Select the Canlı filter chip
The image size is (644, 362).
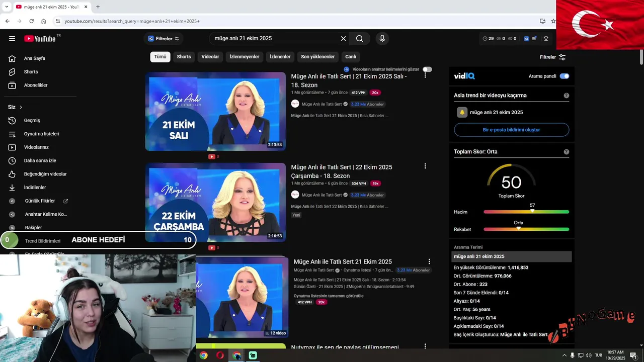point(351,57)
